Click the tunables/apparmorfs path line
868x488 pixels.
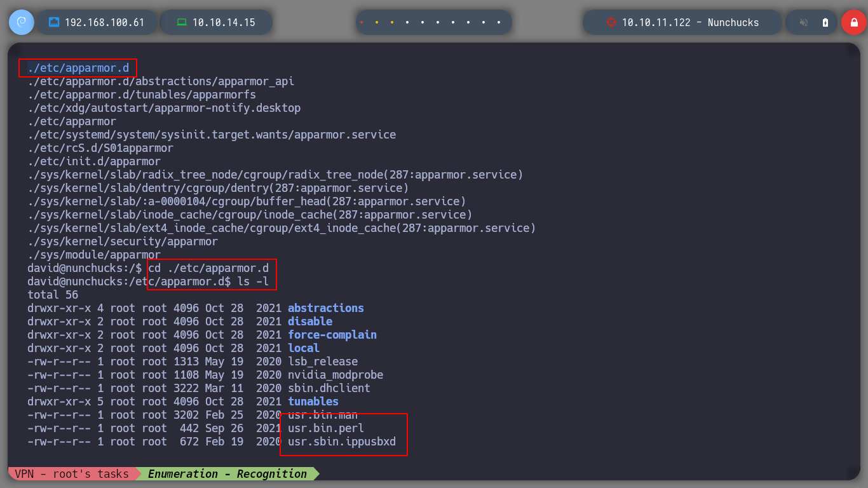142,95
